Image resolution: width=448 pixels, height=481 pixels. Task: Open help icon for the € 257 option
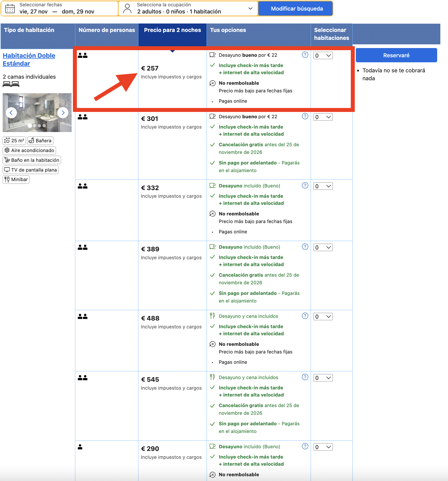[305, 55]
